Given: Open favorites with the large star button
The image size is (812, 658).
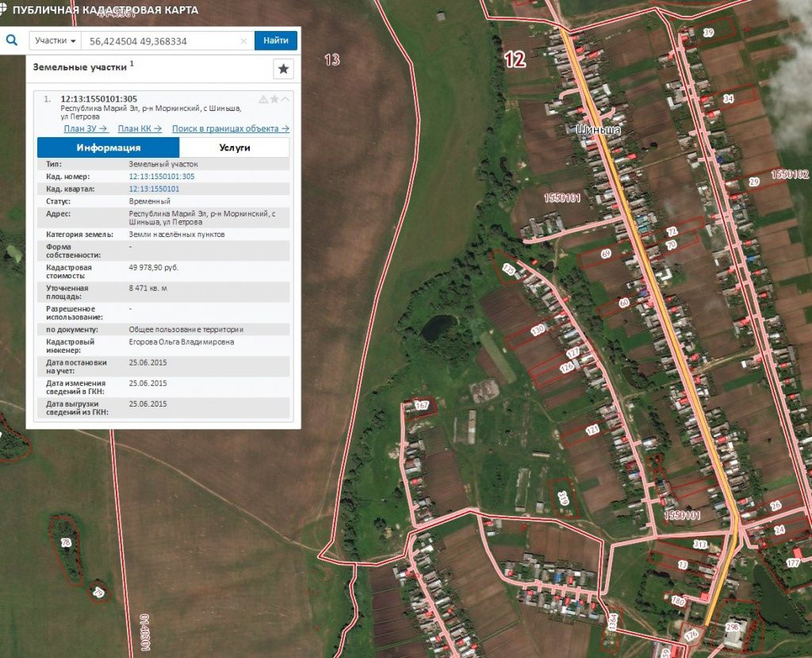Looking at the screenshot, I should tap(283, 69).
